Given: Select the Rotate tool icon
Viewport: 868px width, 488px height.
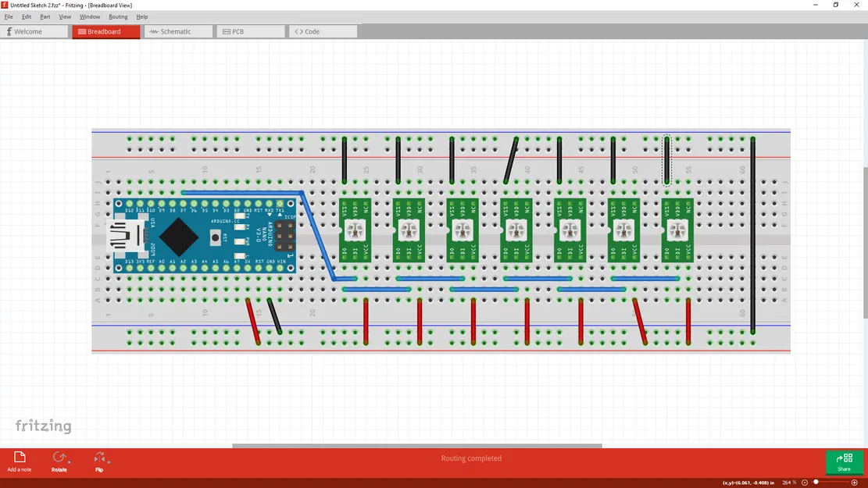Looking at the screenshot, I should pyautogui.click(x=59, y=458).
